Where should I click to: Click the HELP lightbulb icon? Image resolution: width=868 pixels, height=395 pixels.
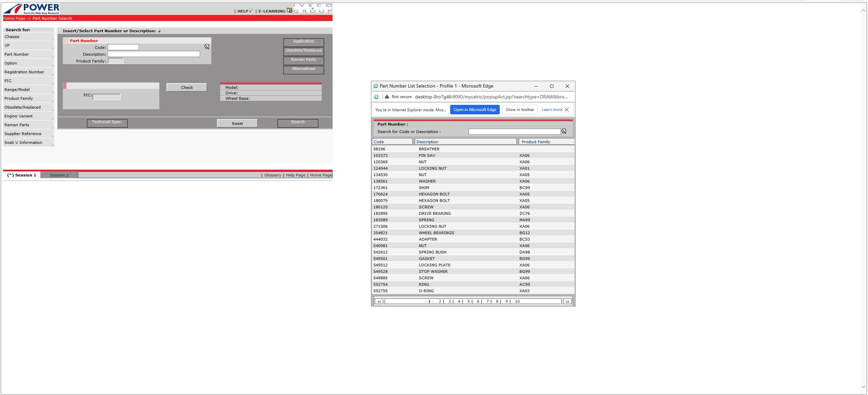point(251,11)
